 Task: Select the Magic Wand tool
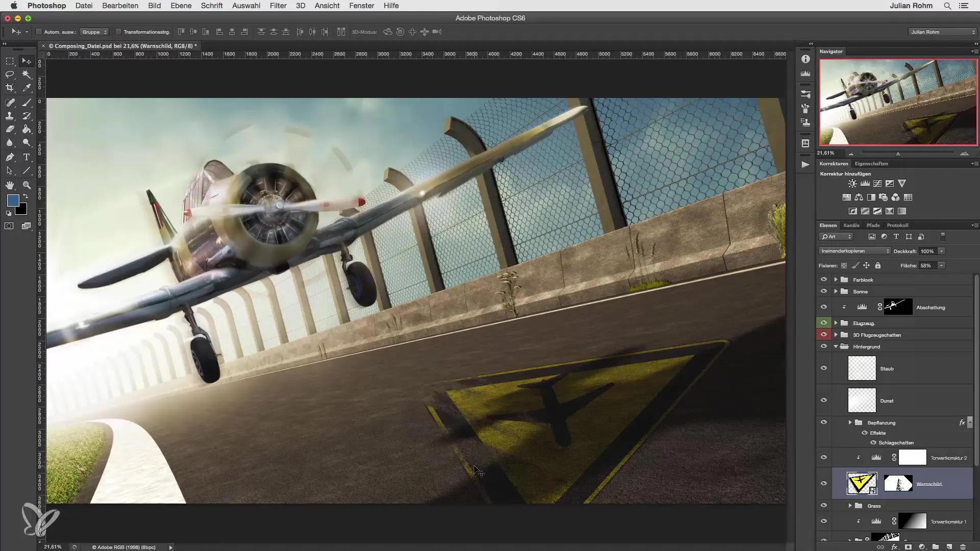[27, 74]
